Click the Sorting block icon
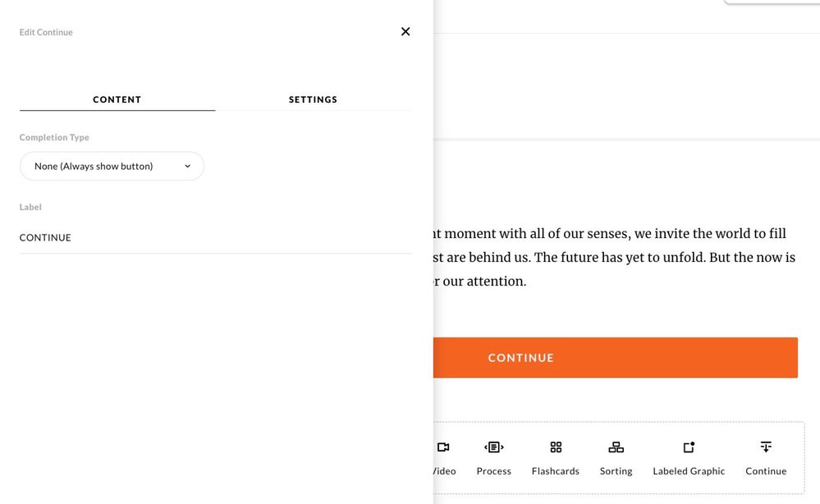Viewport: 820px width, 504px height. 616,447
